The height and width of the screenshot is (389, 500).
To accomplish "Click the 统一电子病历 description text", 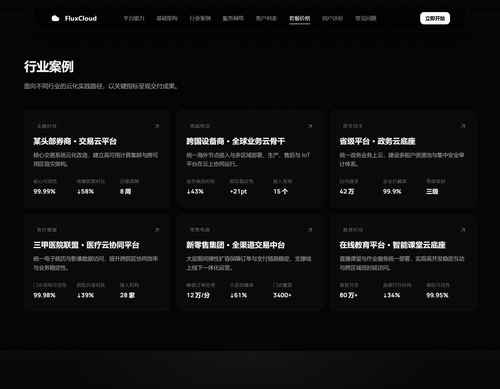I will click(x=96, y=263).
